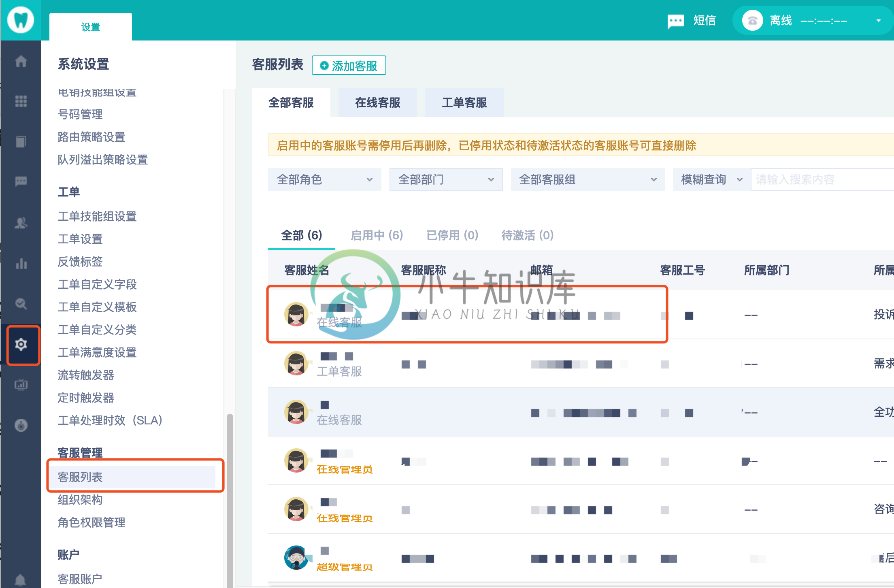Viewport: 894px width, 588px height.
Task: Open the 全部角色 role filter dropdown
Action: click(325, 179)
